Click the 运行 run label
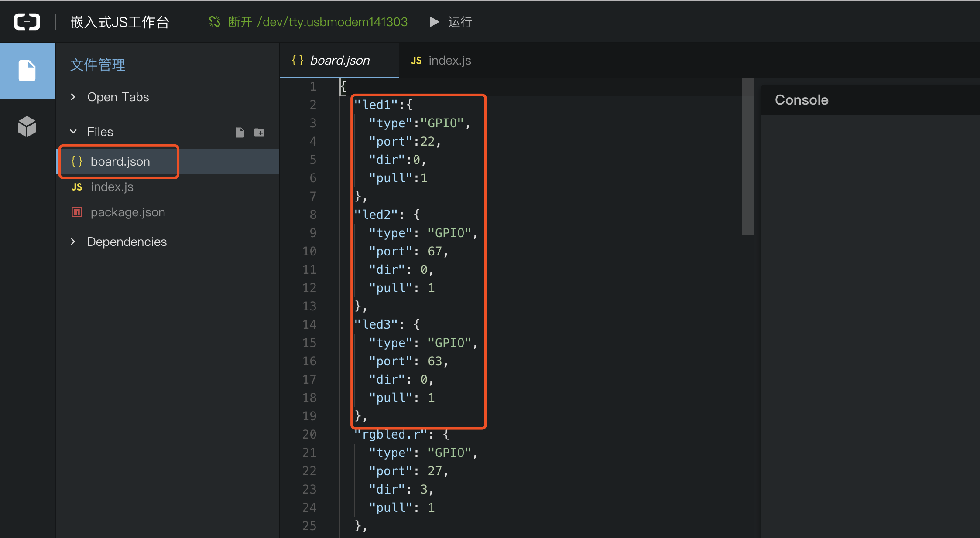 click(x=460, y=22)
